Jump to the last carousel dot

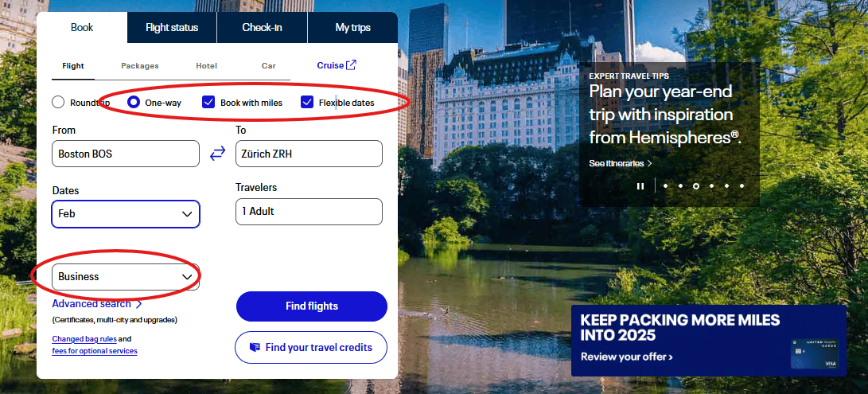coord(741,186)
